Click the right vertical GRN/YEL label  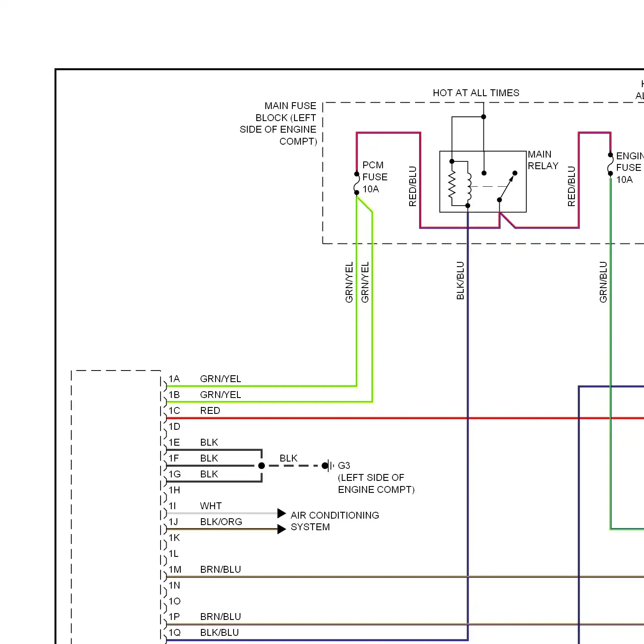click(365, 282)
